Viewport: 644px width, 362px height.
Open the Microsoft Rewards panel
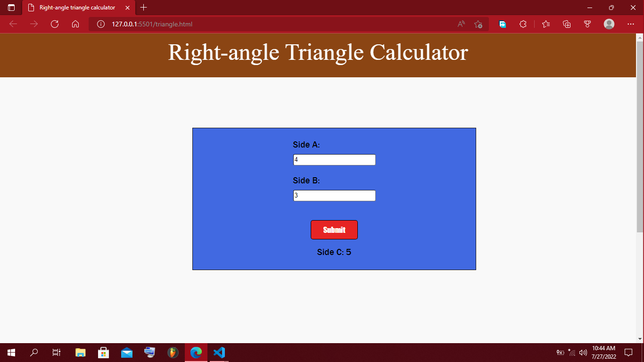pyautogui.click(x=587, y=24)
